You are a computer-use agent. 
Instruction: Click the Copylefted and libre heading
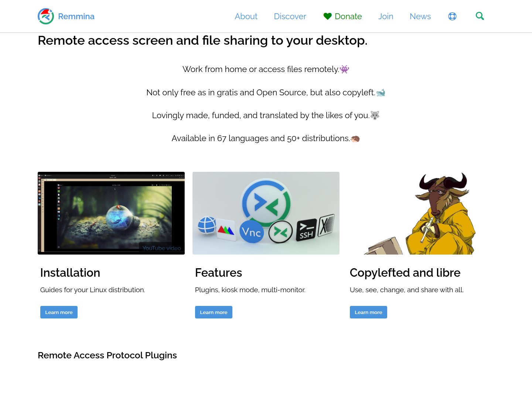(405, 273)
